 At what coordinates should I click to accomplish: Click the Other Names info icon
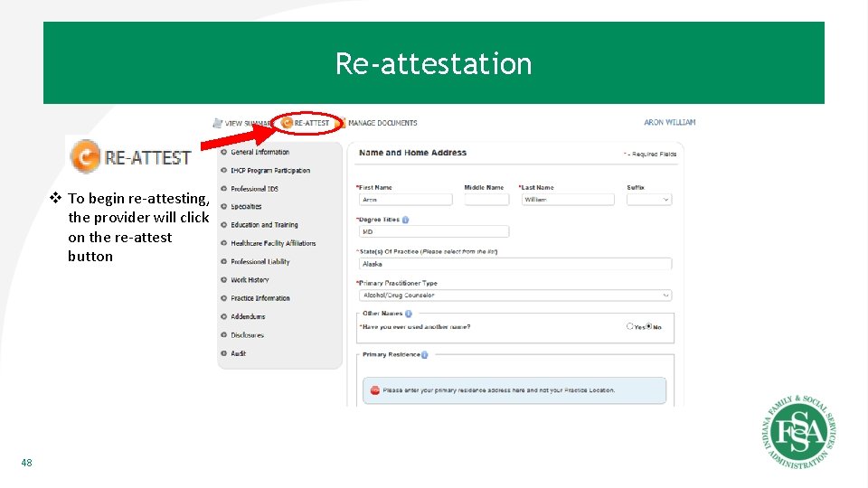pyautogui.click(x=409, y=314)
